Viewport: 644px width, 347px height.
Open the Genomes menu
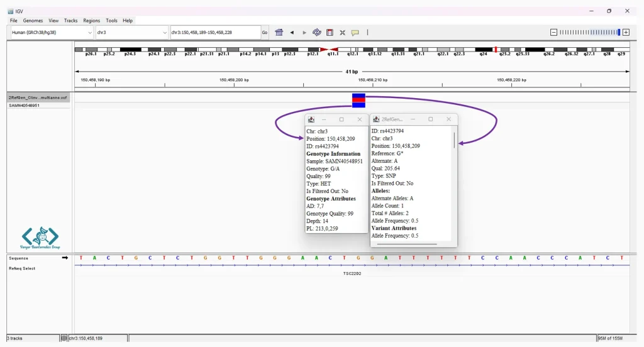pos(33,21)
